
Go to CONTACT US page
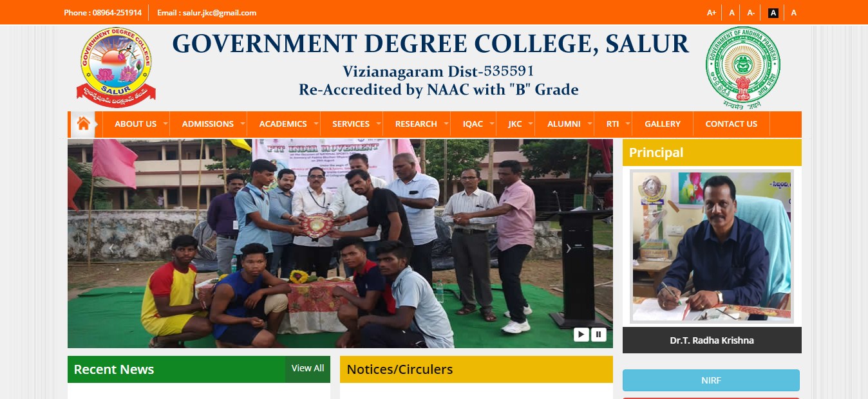731,124
